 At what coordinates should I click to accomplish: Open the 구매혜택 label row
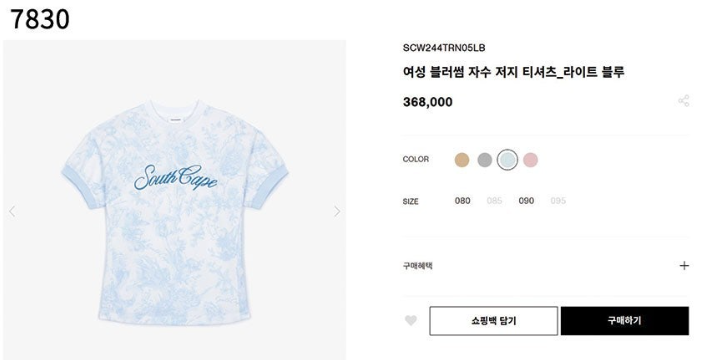click(x=546, y=265)
